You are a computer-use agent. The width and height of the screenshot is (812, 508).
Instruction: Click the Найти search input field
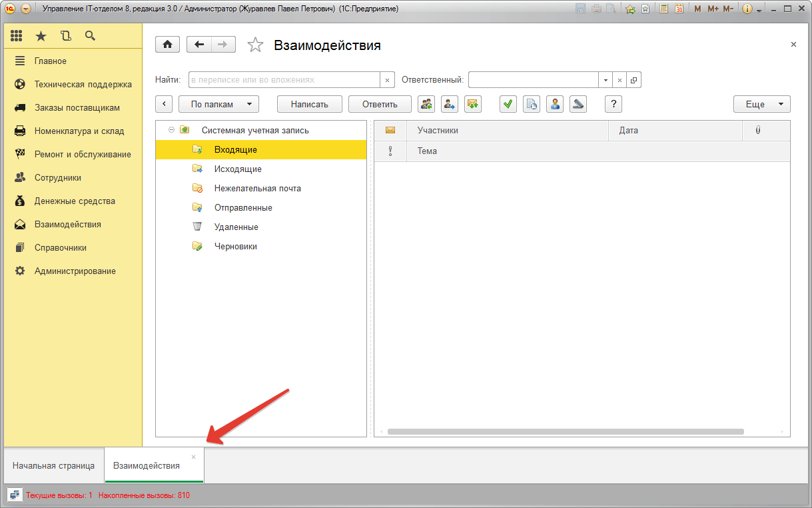pyautogui.click(x=284, y=80)
